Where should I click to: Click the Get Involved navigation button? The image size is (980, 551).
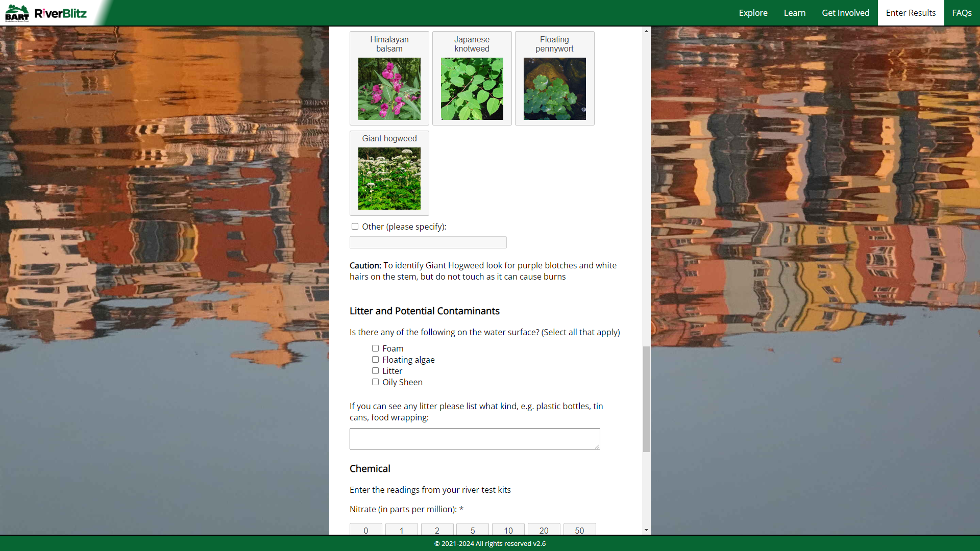coord(845,12)
